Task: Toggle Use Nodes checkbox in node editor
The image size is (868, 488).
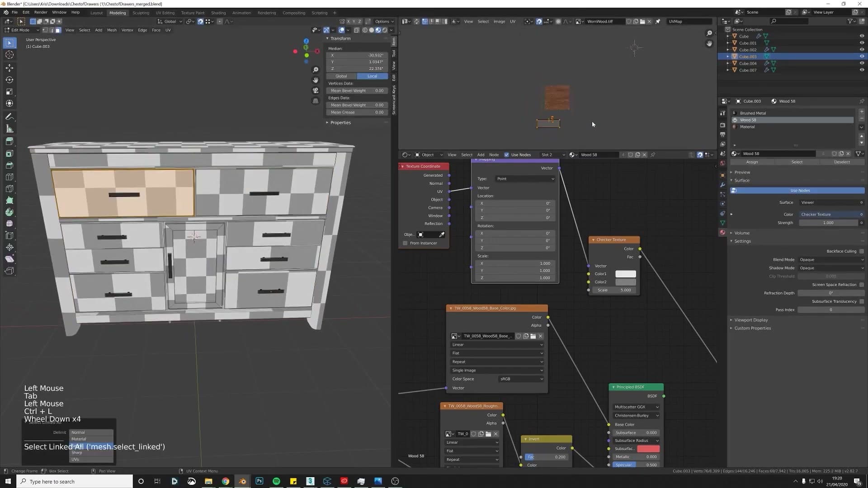Action: pos(506,155)
